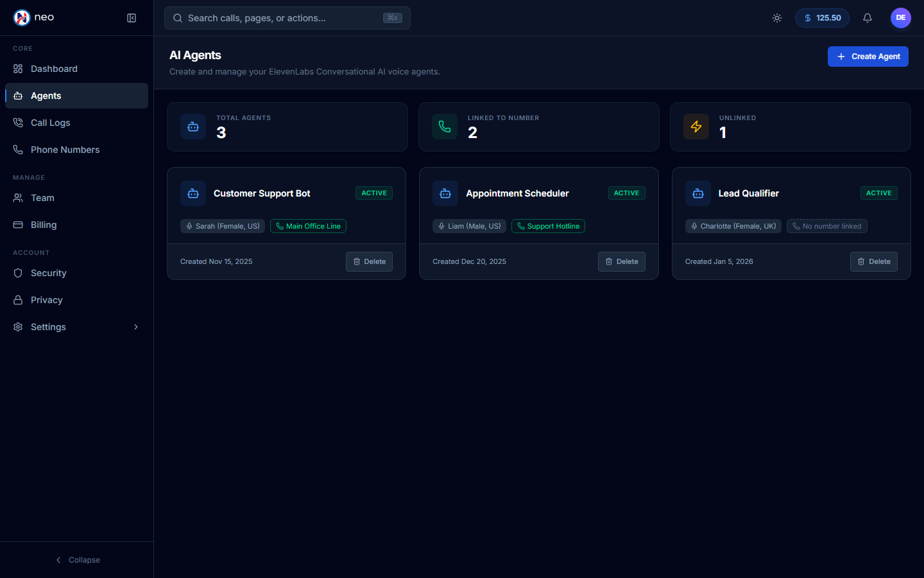Click the $125.50 balance badge
This screenshot has height=578, width=924.
coord(822,18)
